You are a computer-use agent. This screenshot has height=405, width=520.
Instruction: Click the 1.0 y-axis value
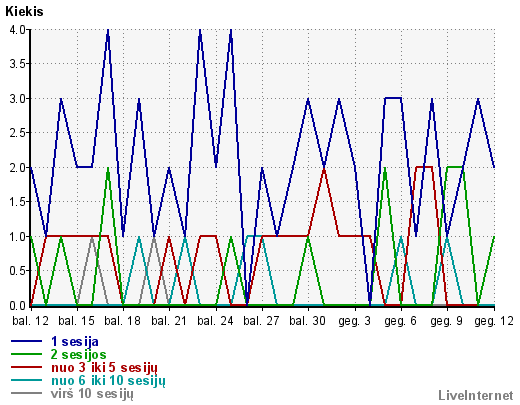point(17,237)
